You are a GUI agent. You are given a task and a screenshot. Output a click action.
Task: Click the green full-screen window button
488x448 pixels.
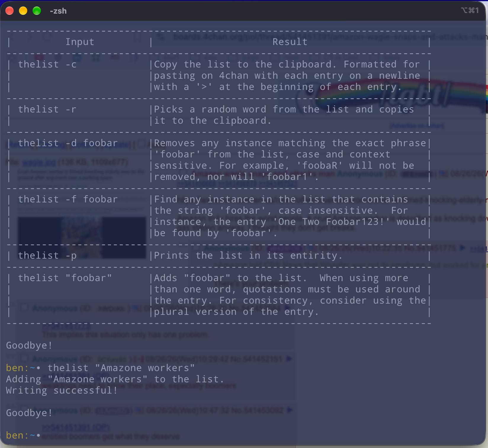point(37,11)
